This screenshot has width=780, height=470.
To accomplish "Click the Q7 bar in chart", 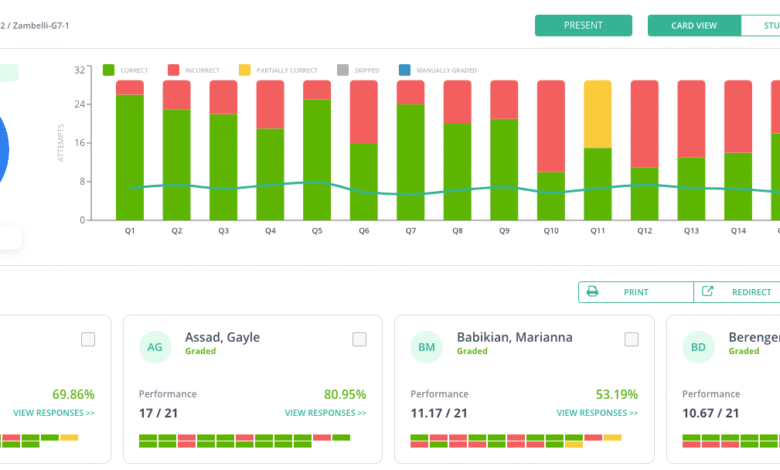I will coord(410,150).
